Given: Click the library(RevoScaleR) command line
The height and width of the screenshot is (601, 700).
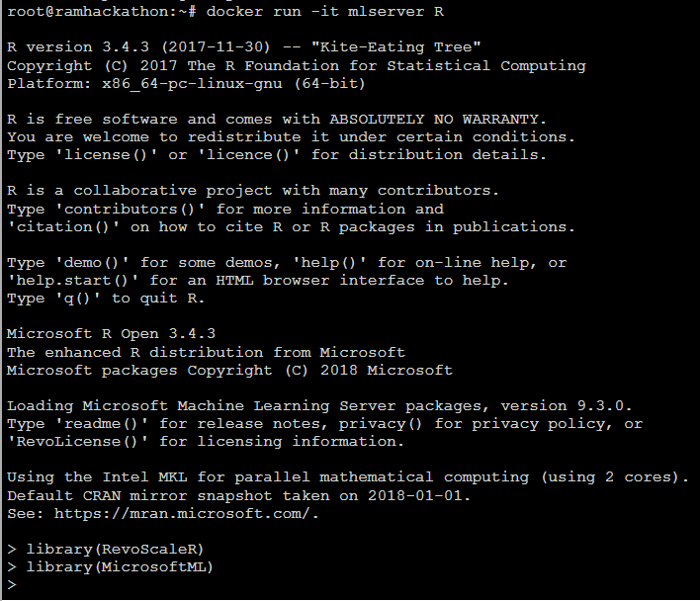Looking at the screenshot, I should point(106,550).
